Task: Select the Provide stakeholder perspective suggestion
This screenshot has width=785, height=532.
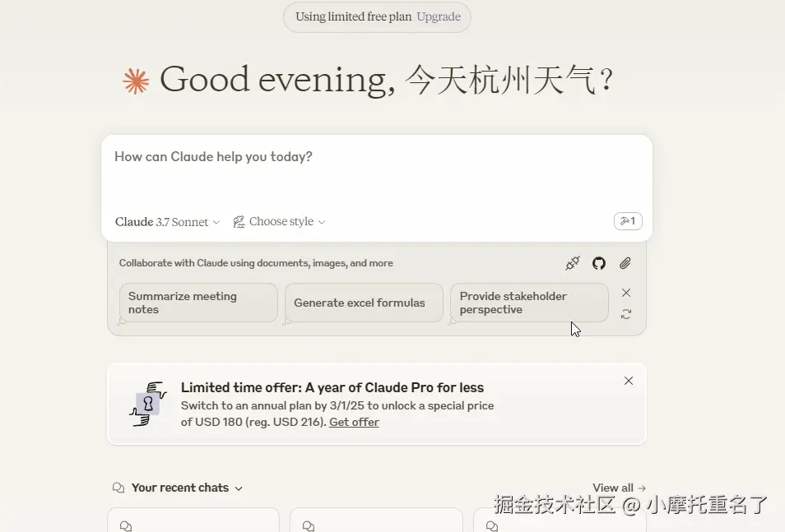Action: (x=529, y=303)
